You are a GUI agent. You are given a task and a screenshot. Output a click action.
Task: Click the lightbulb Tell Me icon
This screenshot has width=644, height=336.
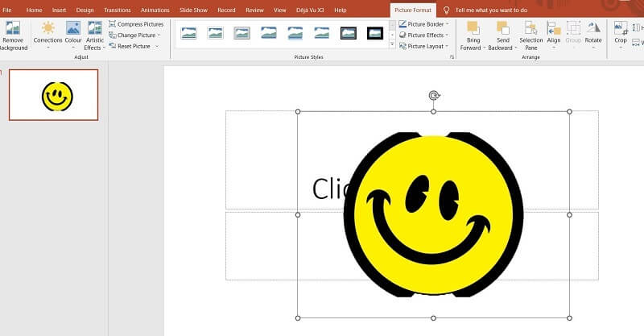pos(446,10)
